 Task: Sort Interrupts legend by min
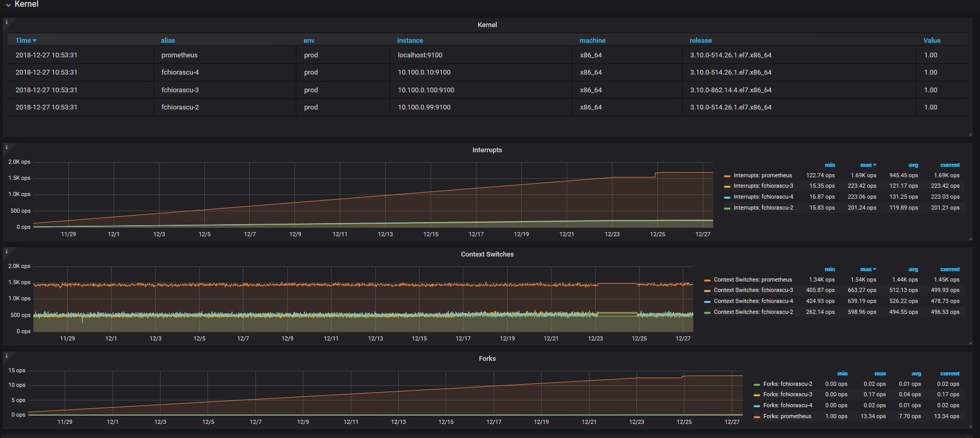pyautogui.click(x=830, y=165)
